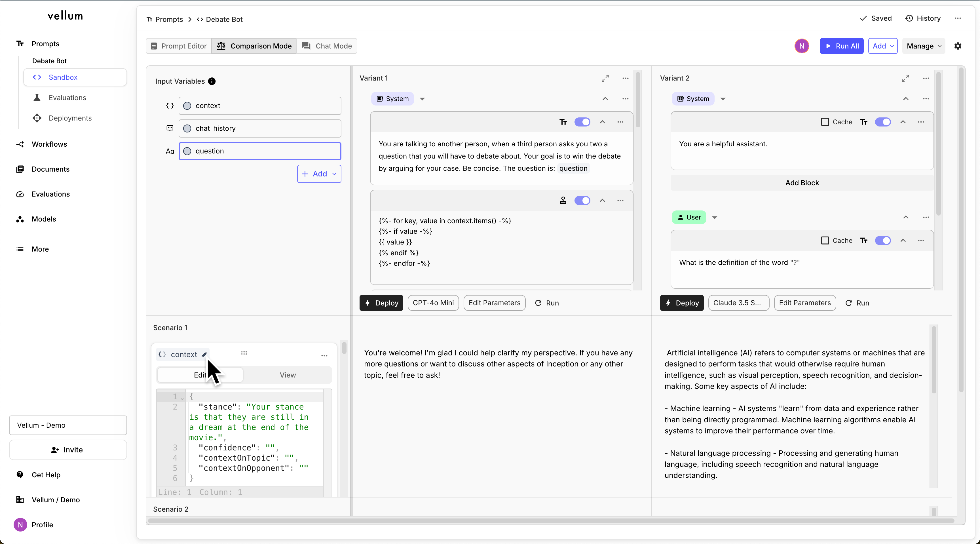Click the settings gear icon
This screenshot has width=980, height=544.
958,46
